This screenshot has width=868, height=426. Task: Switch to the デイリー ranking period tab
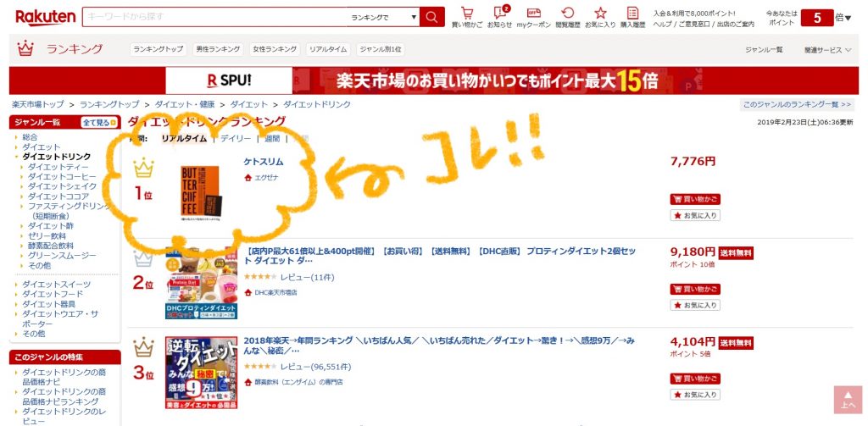[x=236, y=138]
